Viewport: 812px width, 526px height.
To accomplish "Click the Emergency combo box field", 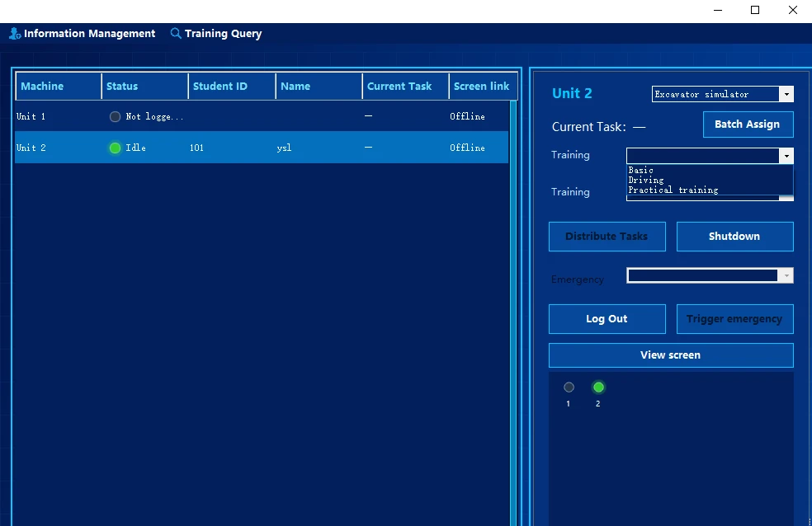I will click(710, 275).
